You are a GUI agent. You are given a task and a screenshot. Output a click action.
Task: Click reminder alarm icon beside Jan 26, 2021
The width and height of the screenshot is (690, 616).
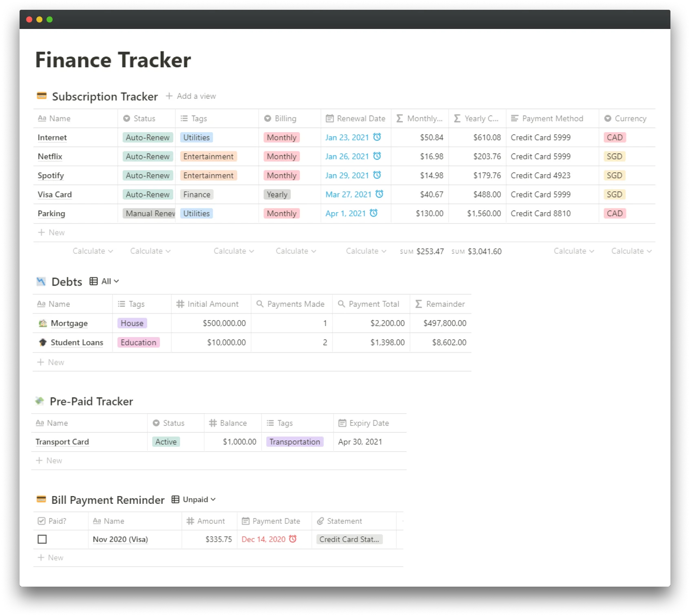tap(377, 156)
